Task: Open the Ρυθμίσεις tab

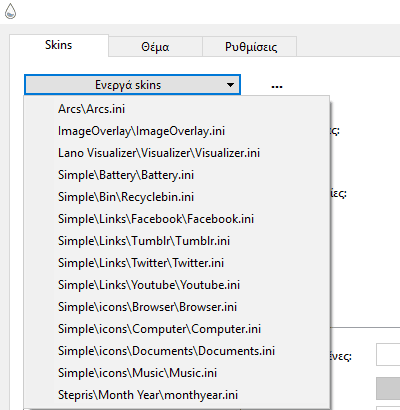Action: click(251, 47)
